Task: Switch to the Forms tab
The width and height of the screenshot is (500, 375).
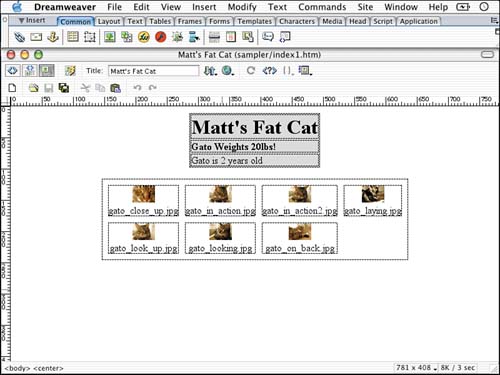Action: coord(219,21)
